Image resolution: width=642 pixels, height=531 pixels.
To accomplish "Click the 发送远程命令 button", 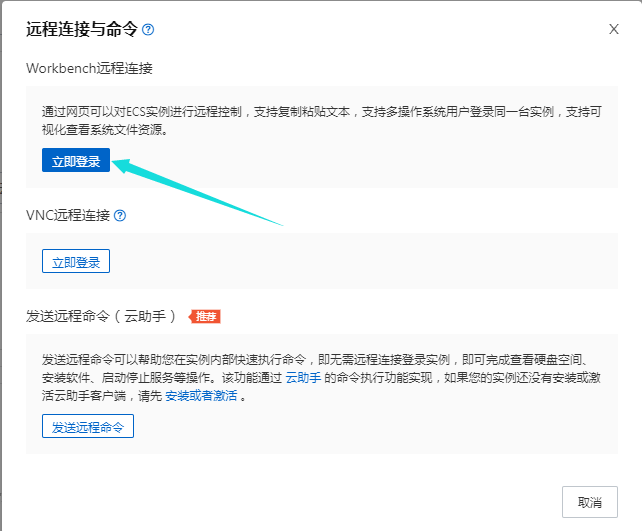I will tap(88, 426).
